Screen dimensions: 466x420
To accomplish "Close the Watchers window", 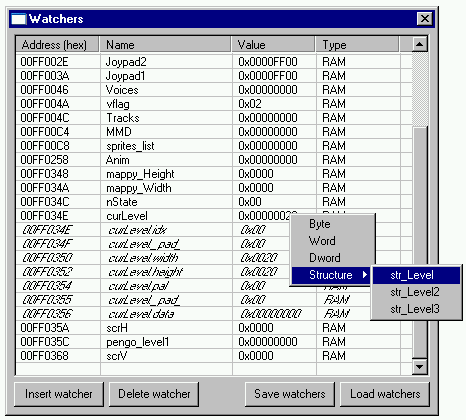I will click(x=425, y=19).
